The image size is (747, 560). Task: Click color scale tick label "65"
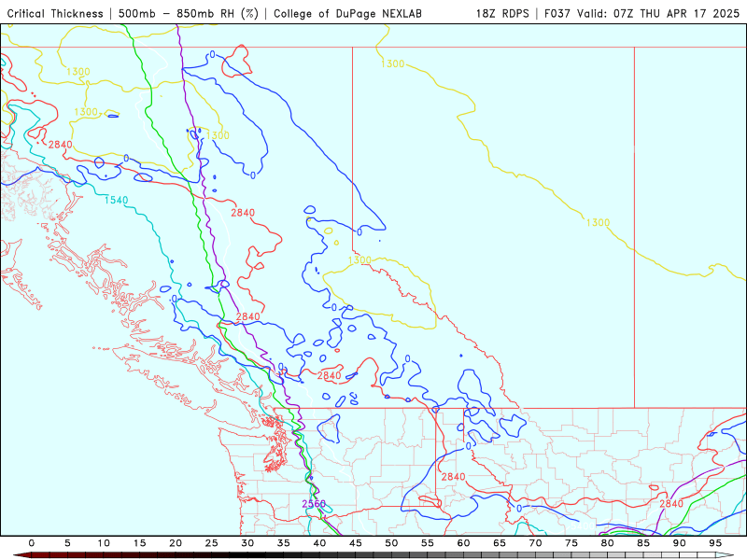coord(500,543)
